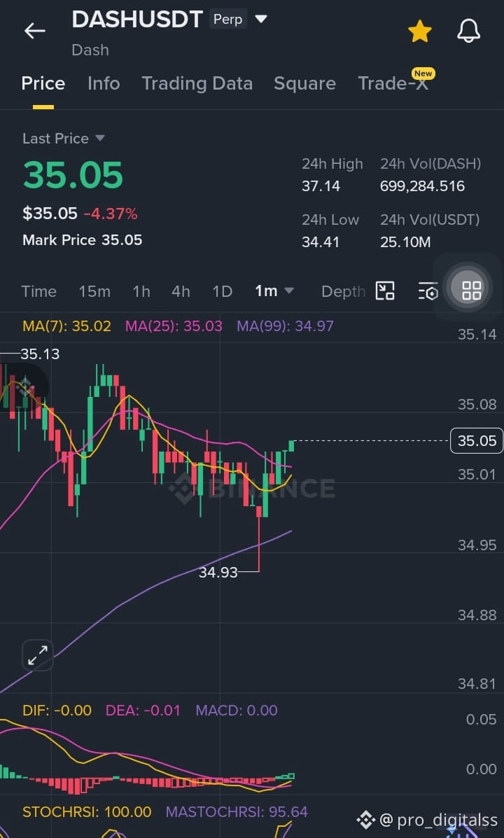Click the 24h Vol(USDT) value 25.10M
Screen dimensions: 504x838
[x=405, y=242]
